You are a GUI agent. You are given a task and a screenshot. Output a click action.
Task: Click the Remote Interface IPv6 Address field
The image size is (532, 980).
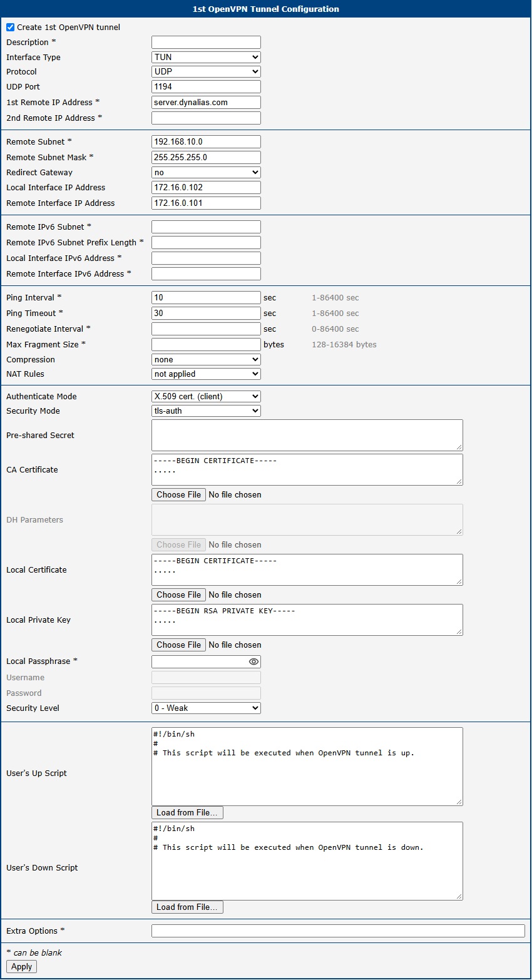(206, 273)
